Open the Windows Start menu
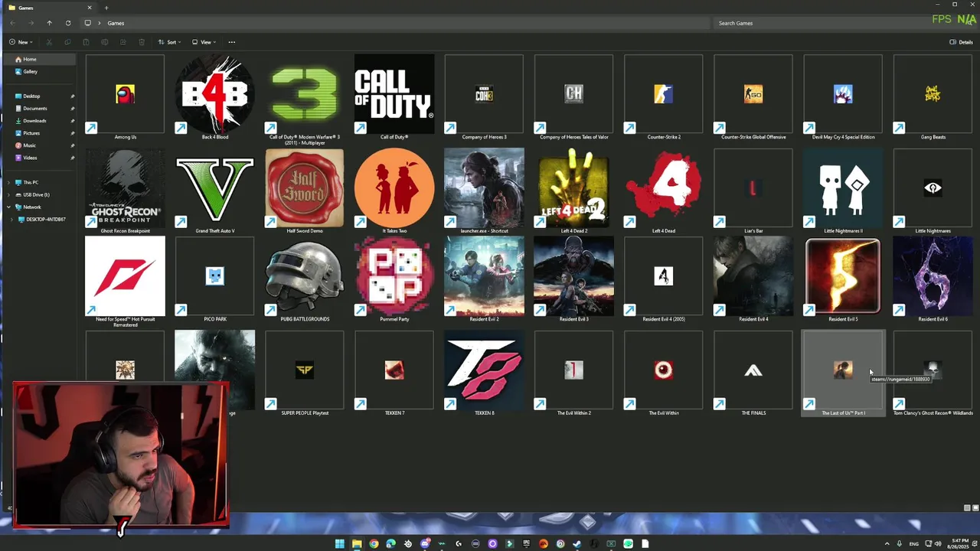 click(x=339, y=543)
